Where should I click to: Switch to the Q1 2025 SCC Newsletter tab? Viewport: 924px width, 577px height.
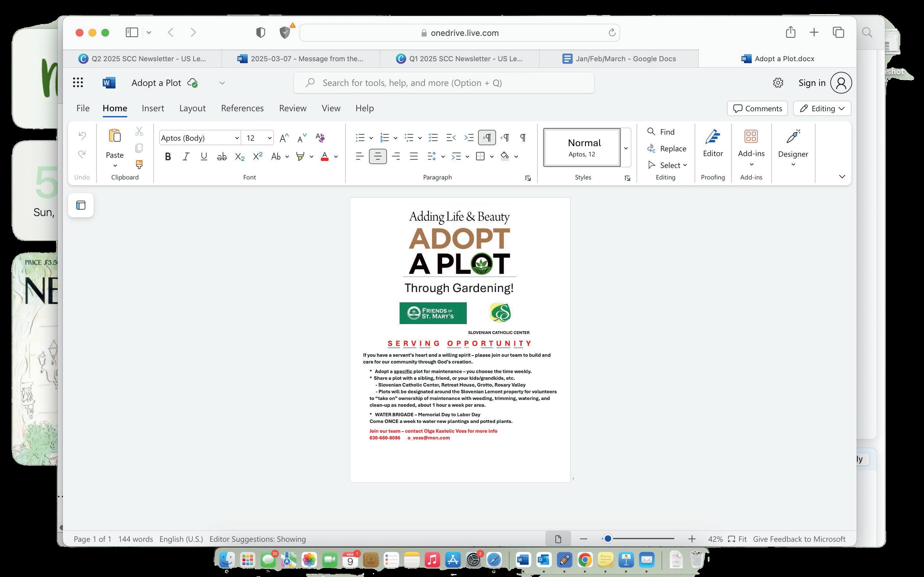[459, 59]
